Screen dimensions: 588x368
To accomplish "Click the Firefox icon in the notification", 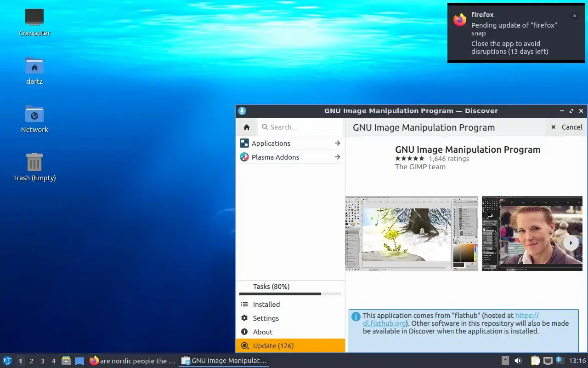I will pyautogui.click(x=460, y=20).
